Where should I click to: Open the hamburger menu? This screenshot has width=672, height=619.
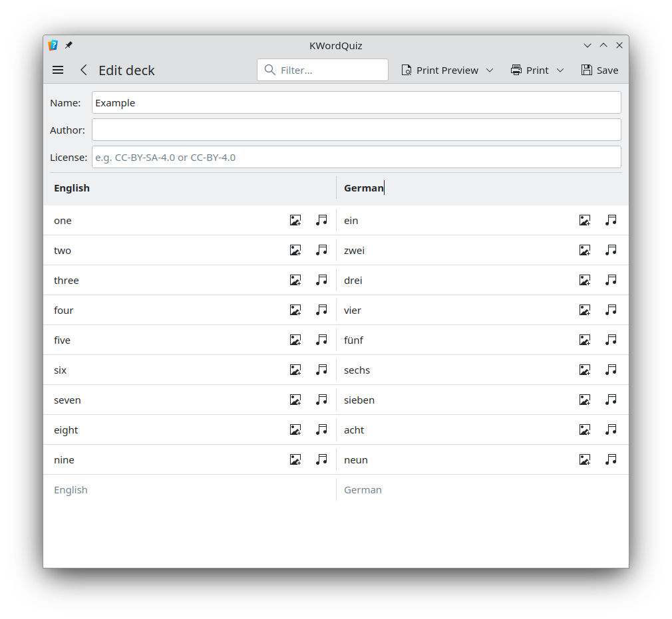(58, 70)
